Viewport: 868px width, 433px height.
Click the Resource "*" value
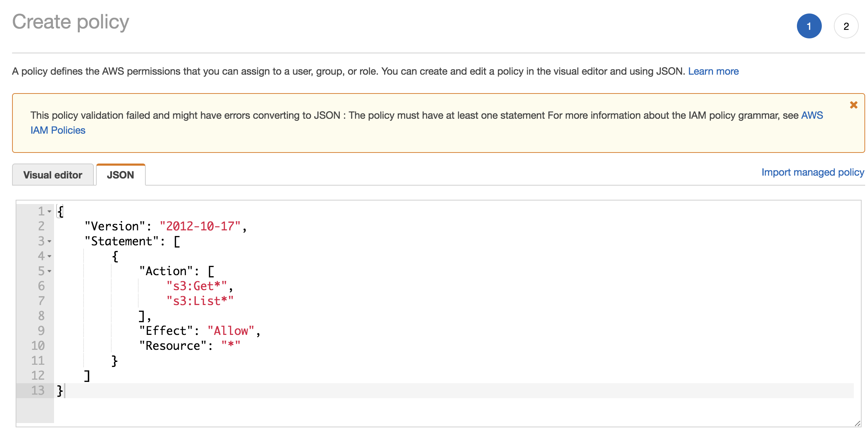[231, 346]
